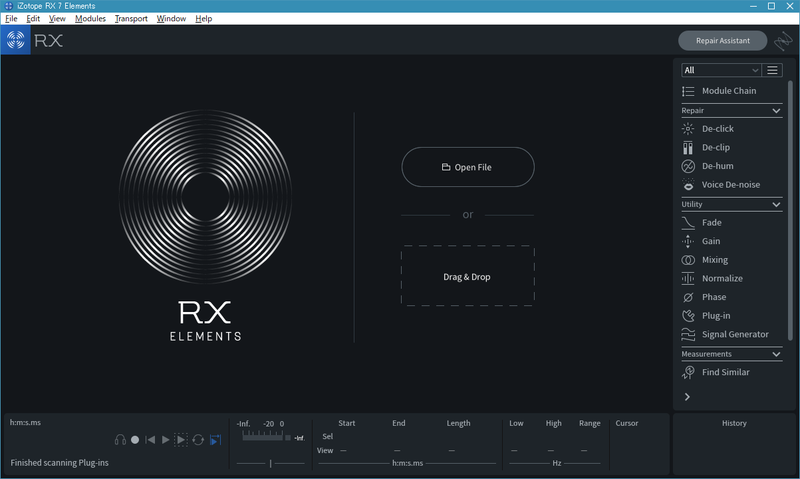
Task: Open the Phase module icon
Action: point(688,297)
